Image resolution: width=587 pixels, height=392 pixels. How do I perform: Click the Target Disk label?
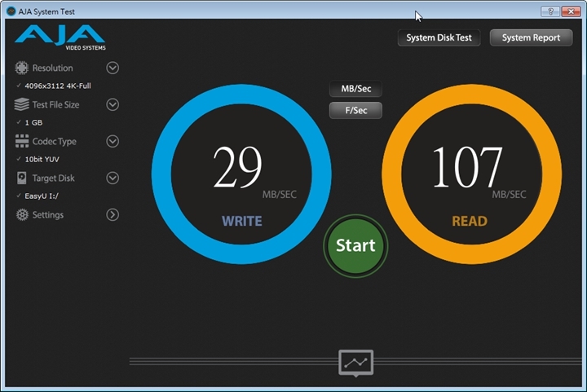pyautogui.click(x=53, y=178)
